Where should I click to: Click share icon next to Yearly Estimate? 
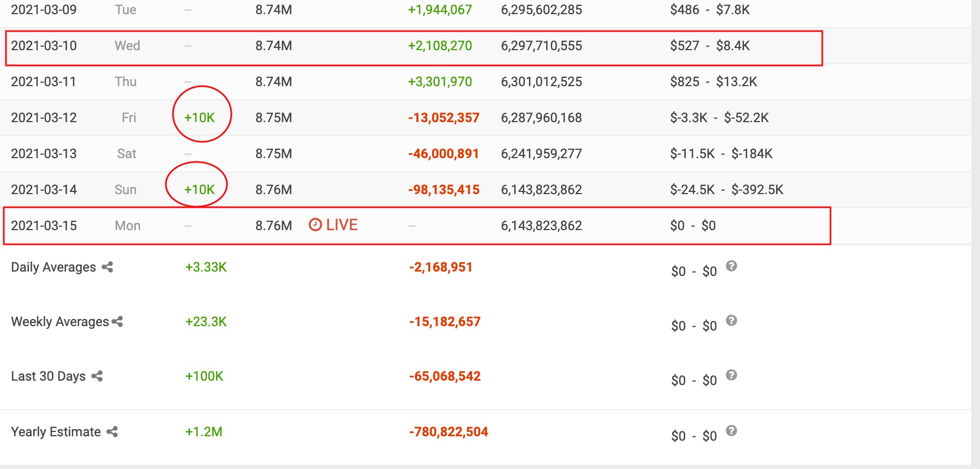[112, 432]
